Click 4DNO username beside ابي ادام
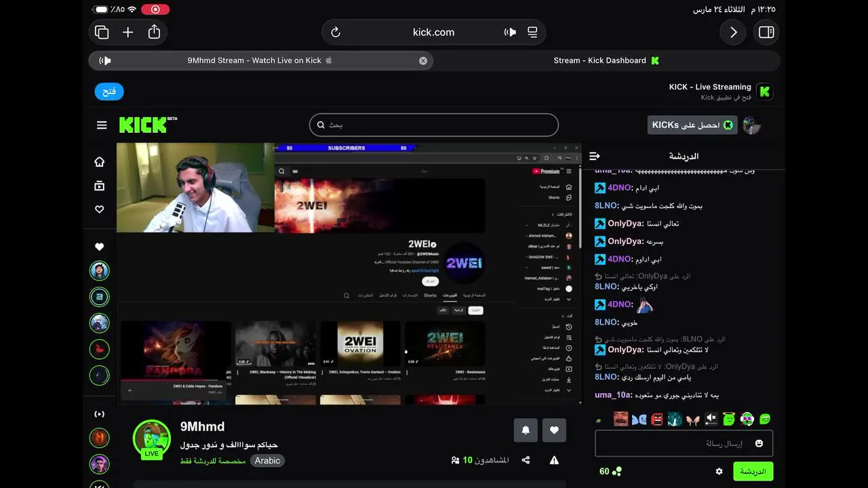Image resolution: width=868 pixels, height=488 pixels. [x=620, y=188]
